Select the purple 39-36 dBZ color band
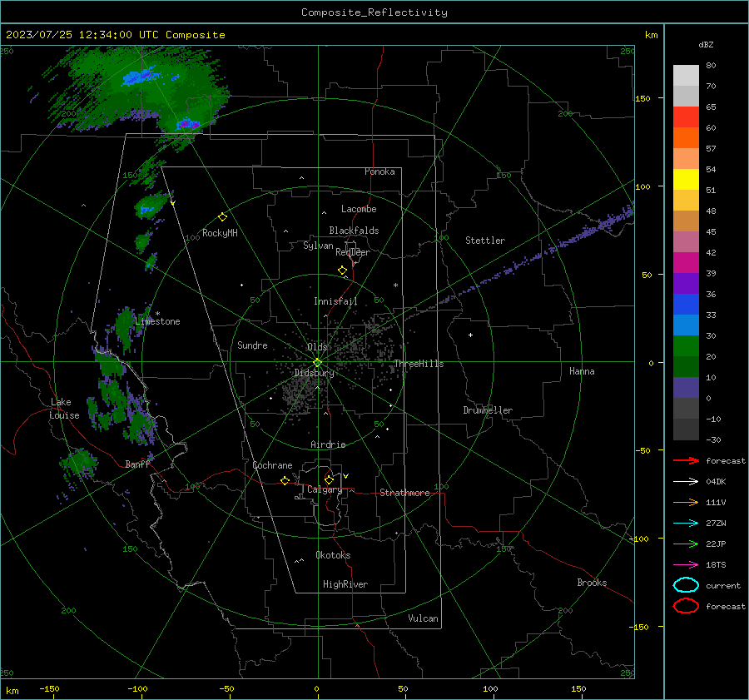This screenshot has width=749, height=700. pyautogui.click(x=686, y=284)
